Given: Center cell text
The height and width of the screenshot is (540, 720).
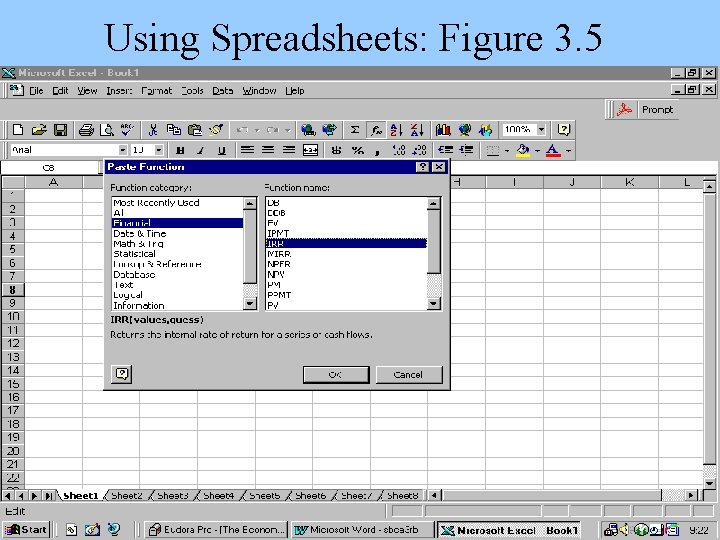Looking at the screenshot, I should click(x=268, y=150).
